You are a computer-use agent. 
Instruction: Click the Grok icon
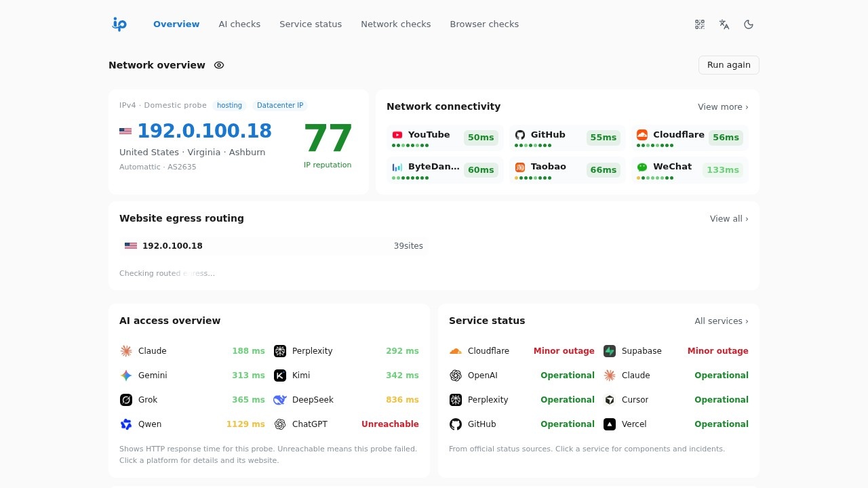point(126,400)
